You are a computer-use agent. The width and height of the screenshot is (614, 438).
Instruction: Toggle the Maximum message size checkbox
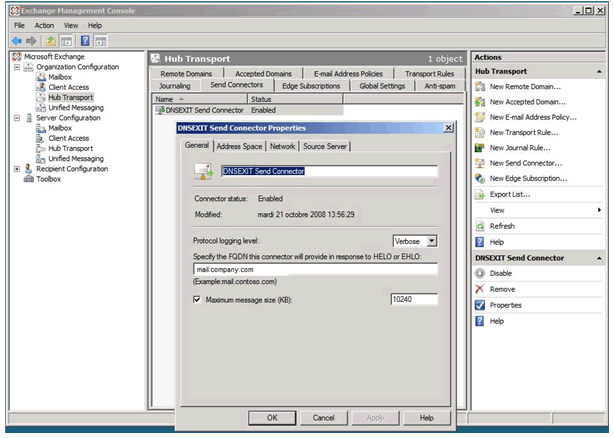point(197,299)
